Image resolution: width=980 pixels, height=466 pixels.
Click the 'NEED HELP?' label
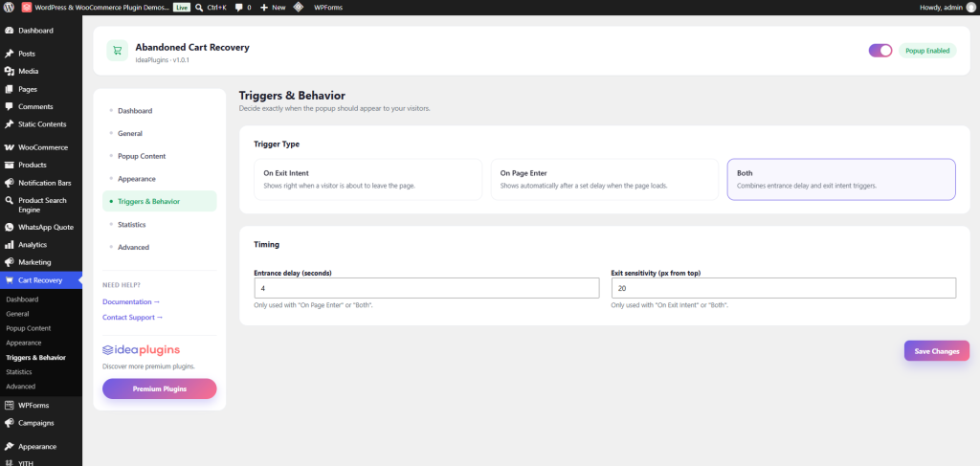122,285
